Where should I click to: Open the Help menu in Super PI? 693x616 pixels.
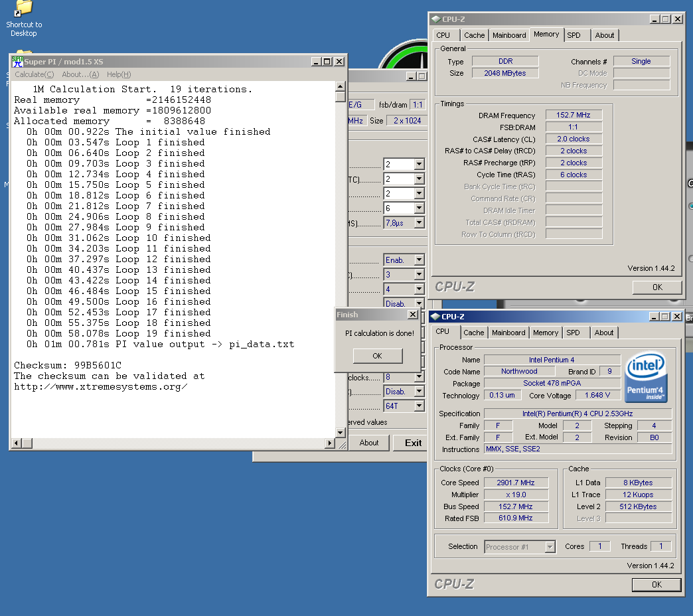[119, 74]
